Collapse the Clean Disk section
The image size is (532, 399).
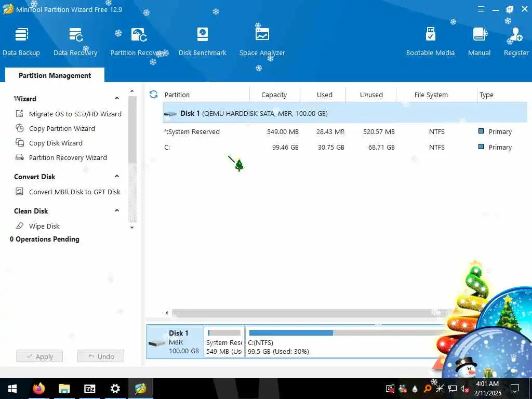point(117,211)
